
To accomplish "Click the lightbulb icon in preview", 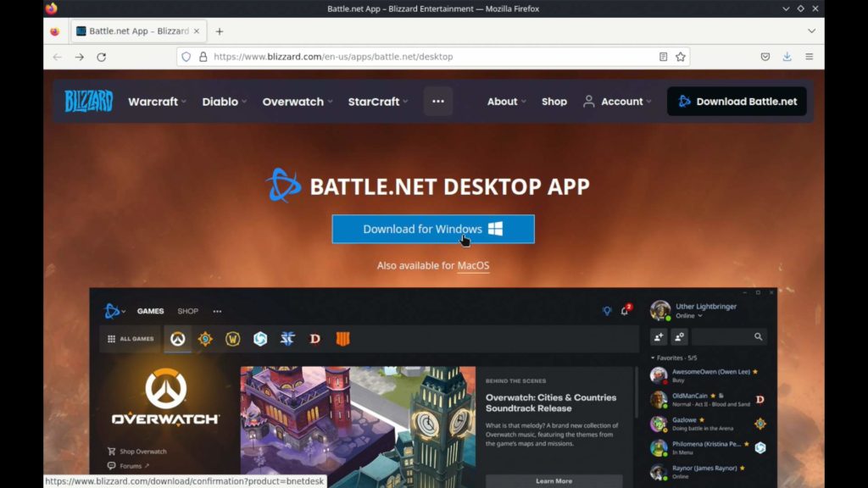I will [607, 311].
